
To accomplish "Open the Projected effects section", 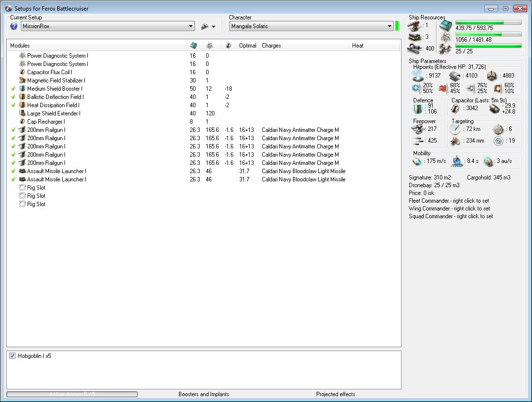I will (336, 394).
